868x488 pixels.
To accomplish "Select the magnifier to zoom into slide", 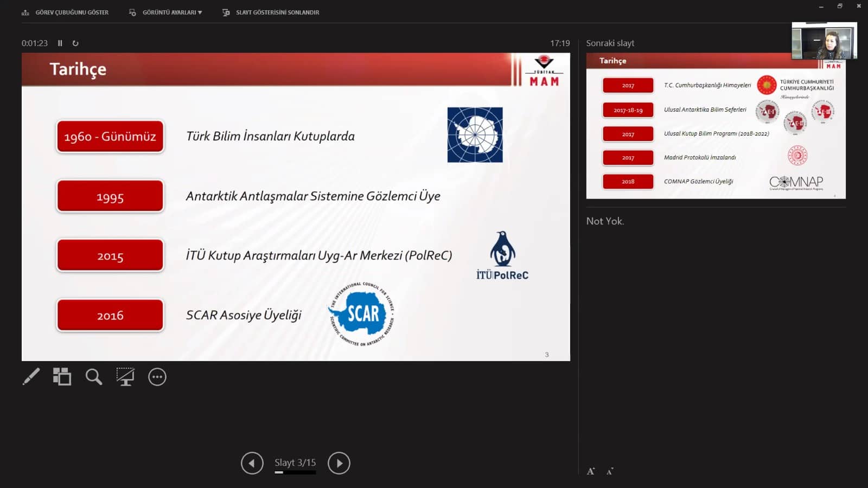I will coord(93,376).
